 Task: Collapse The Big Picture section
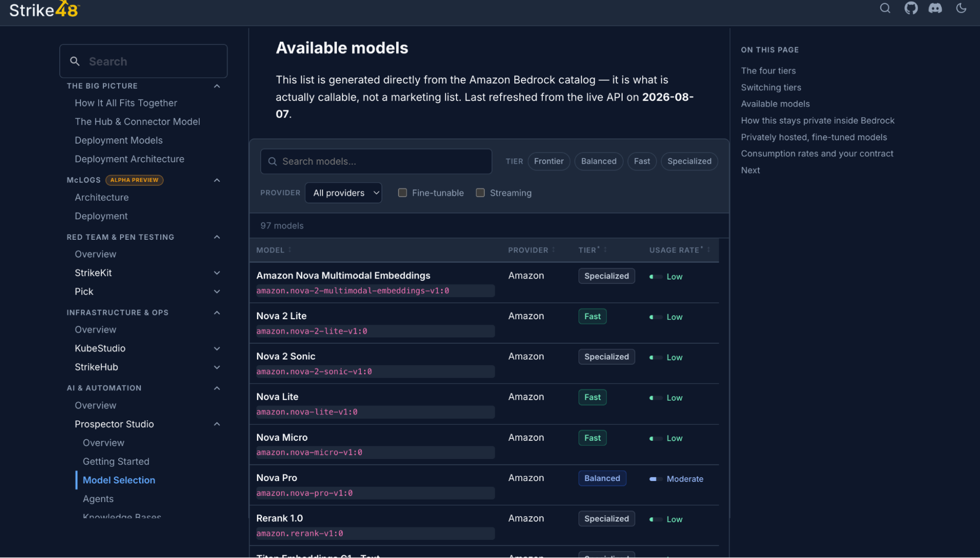[x=217, y=86]
